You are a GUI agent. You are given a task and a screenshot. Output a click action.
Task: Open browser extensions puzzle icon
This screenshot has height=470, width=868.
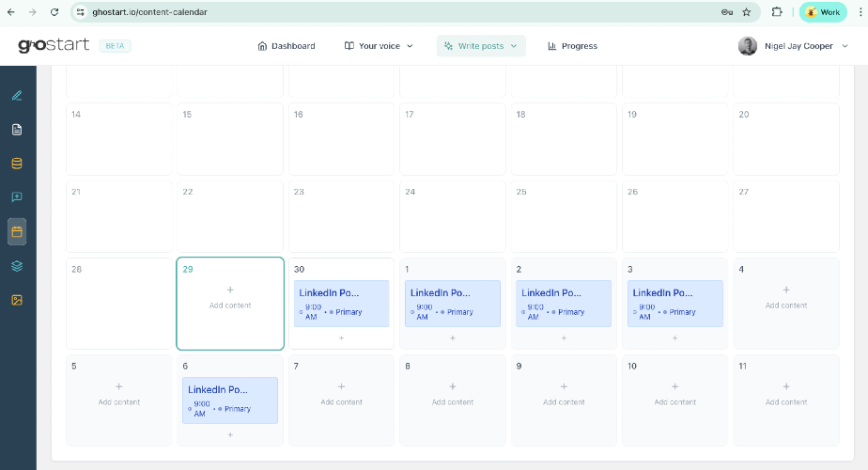coord(777,12)
